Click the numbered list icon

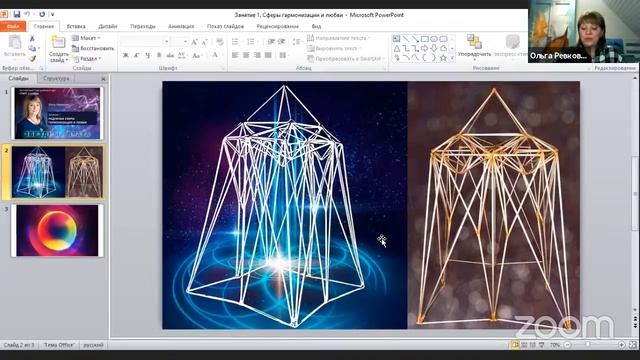point(252,42)
